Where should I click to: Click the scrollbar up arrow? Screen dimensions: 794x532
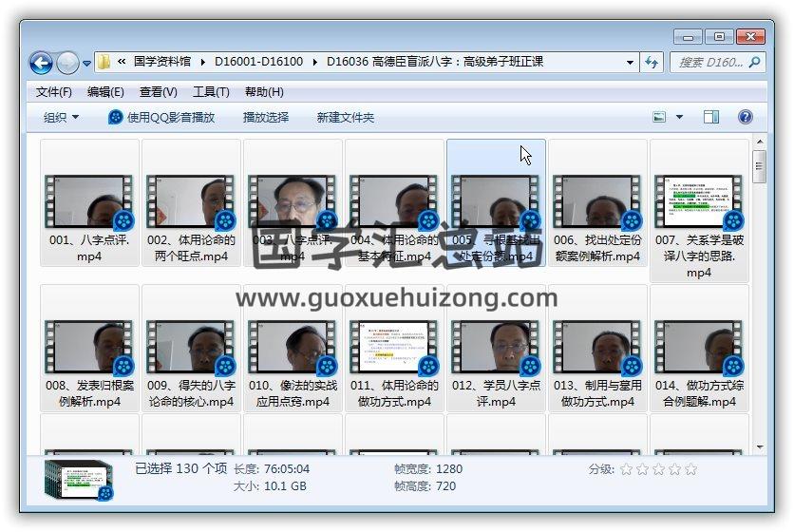pyautogui.click(x=759, y=142)
